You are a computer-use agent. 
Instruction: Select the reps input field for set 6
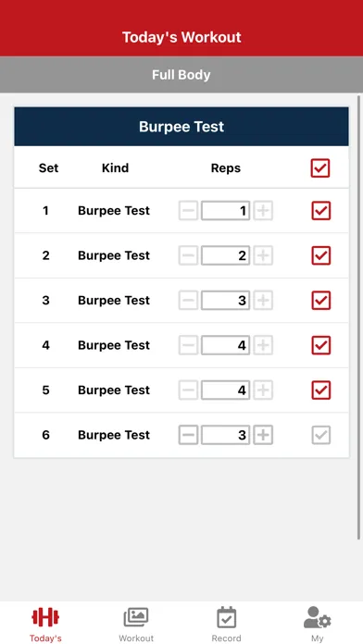coord(225,435)
